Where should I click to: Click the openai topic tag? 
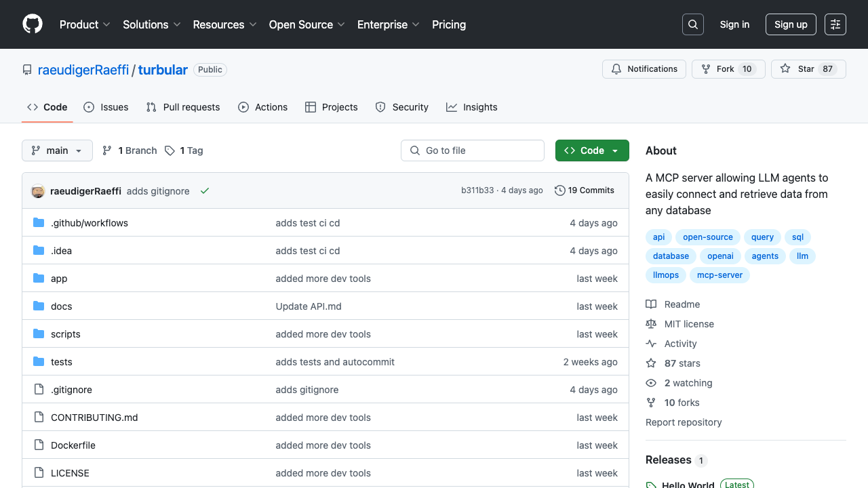pyautogui.click(x=721, y=256)
